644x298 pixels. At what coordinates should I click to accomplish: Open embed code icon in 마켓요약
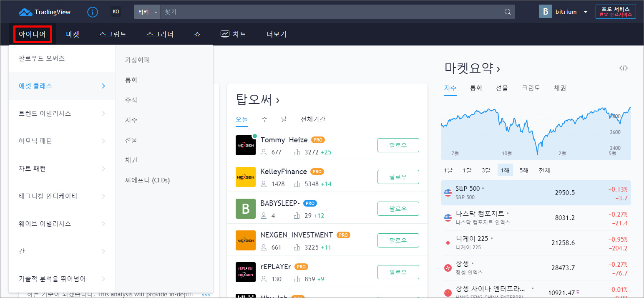click(624, 68)
